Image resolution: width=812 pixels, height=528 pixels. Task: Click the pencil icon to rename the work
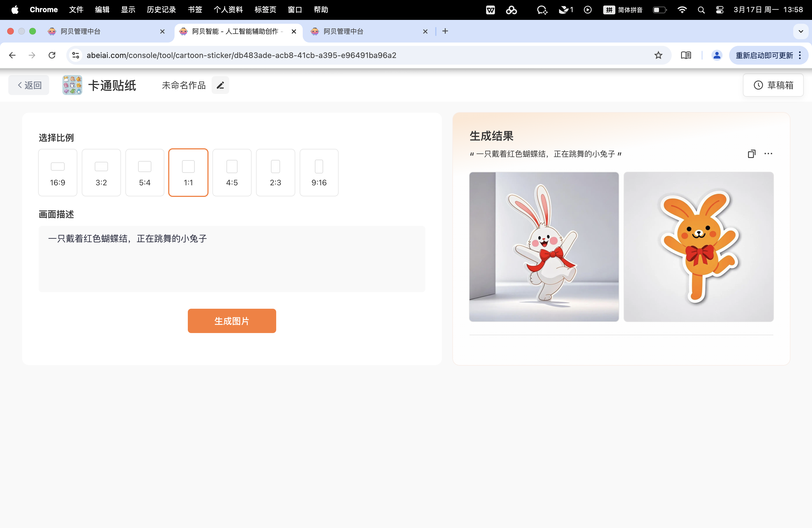coord(220,85)
